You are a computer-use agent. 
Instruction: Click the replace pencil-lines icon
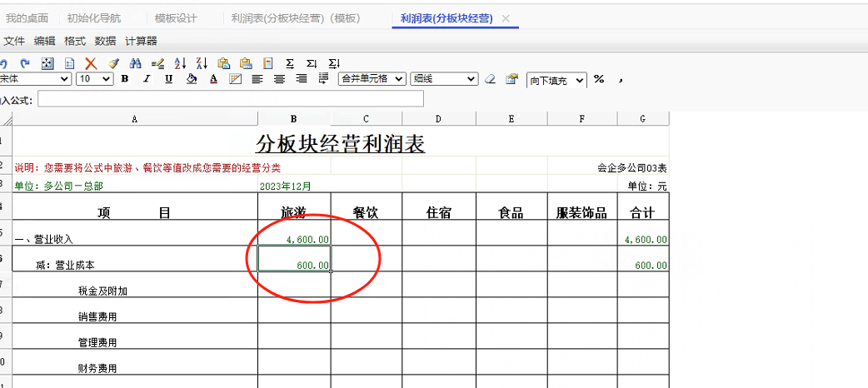[x=157, y=63]
